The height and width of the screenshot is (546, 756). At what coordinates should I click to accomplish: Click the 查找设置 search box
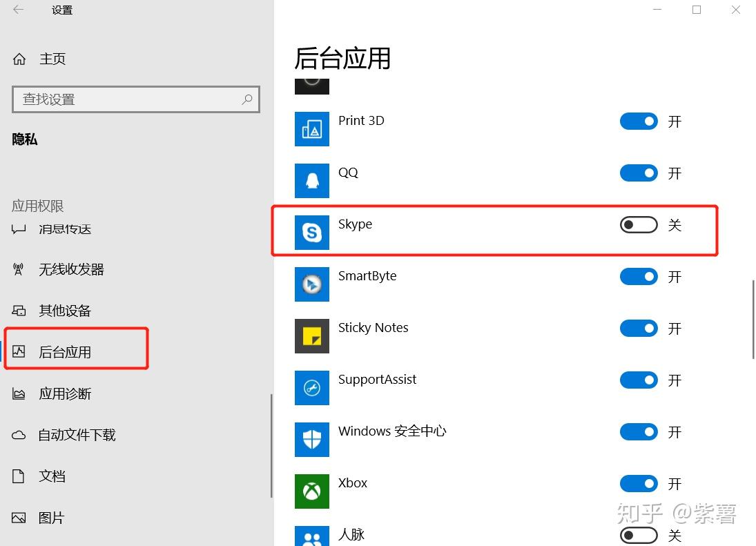tap(136, 99)
